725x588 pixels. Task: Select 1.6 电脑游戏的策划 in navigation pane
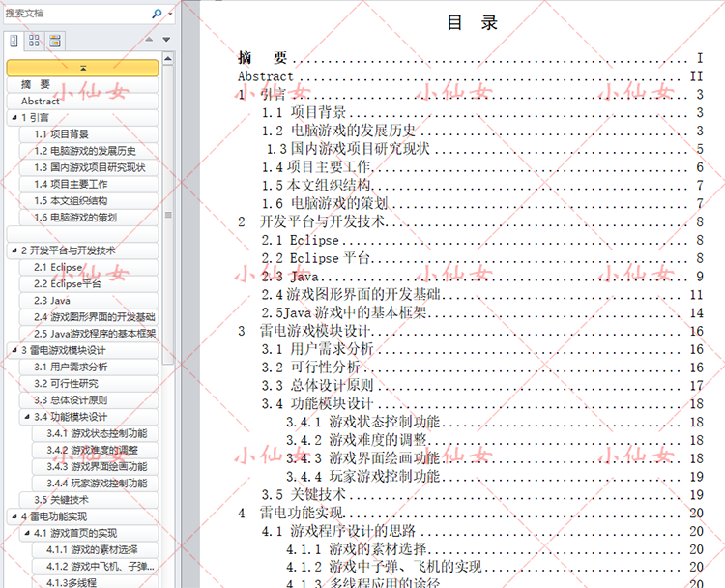click(89, 218)
